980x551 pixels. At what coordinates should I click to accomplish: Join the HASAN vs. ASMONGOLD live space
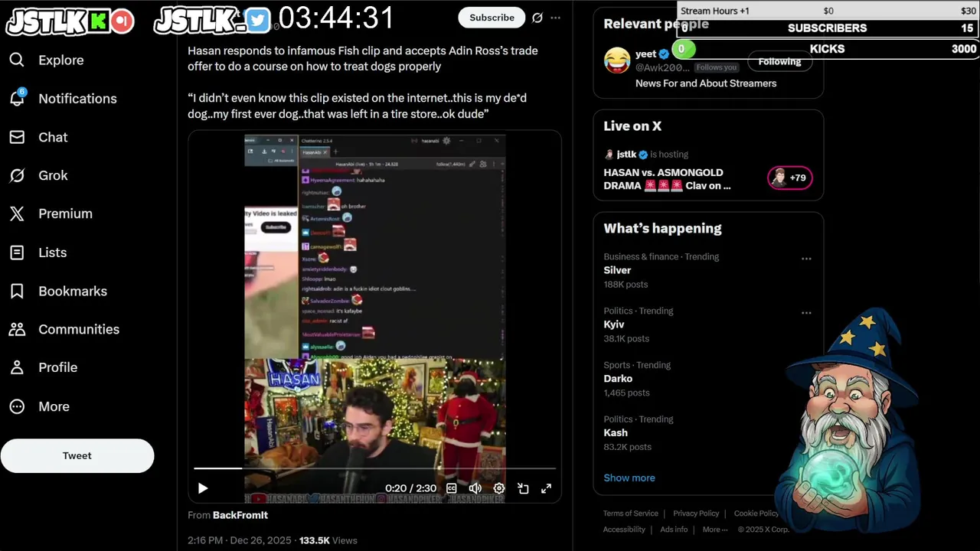tap(667, 179)
